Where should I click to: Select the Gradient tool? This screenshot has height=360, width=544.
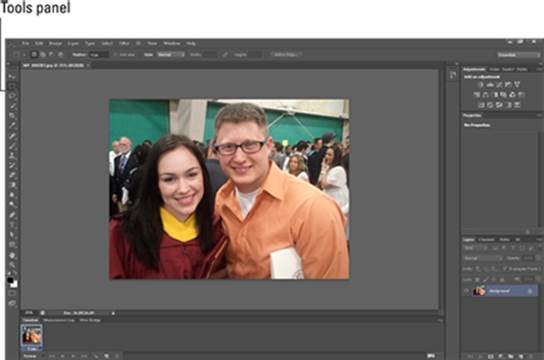[x=12, y=185]
